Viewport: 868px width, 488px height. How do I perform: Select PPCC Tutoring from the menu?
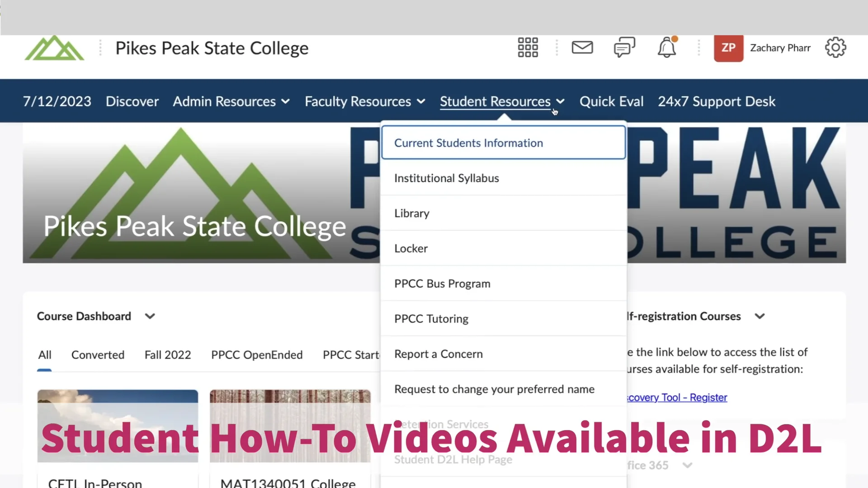(x=431, y=319)
